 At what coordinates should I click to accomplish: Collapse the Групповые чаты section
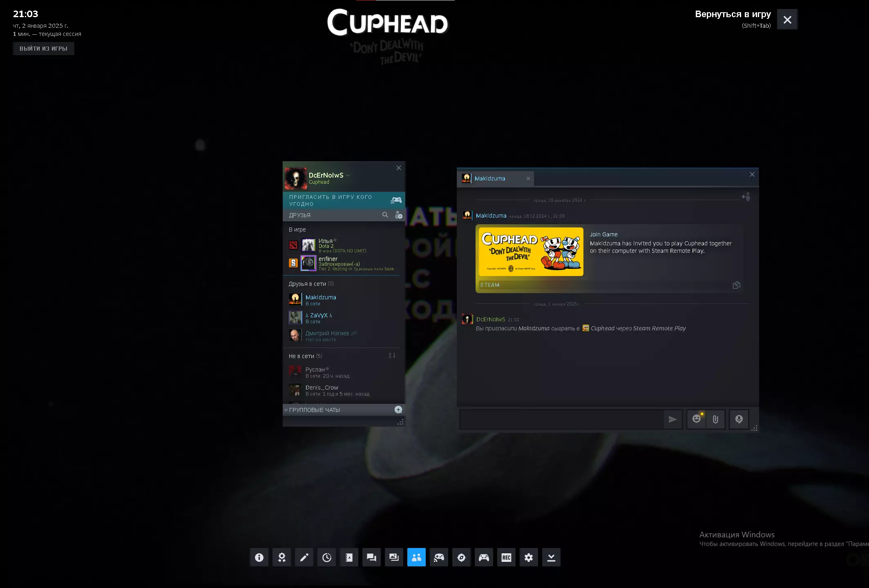point(286,410)
